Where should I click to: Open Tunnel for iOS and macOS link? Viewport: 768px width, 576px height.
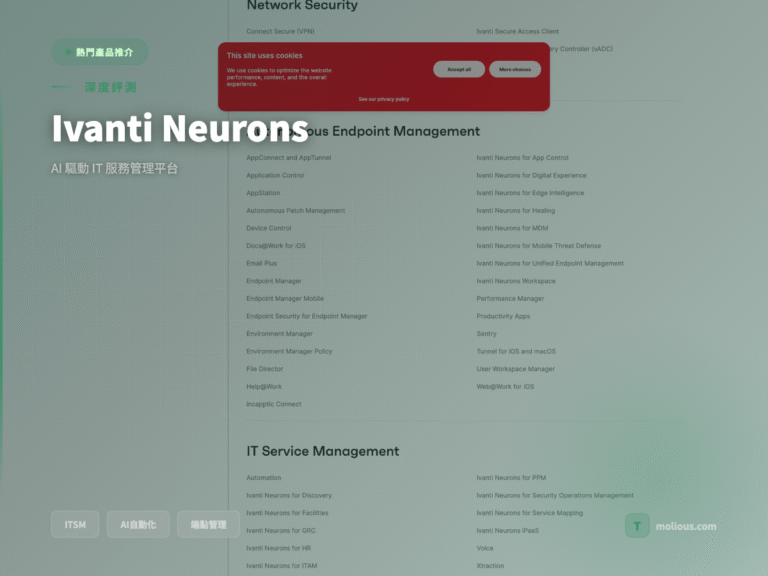click(x=516, y=352)
